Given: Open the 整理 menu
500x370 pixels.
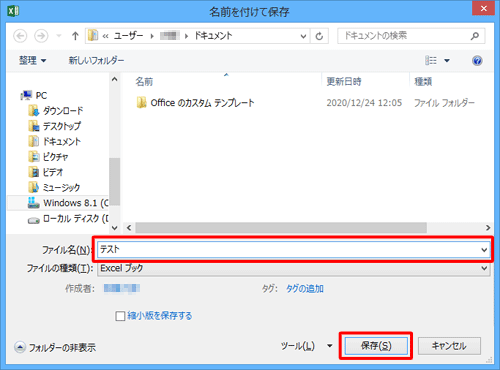Looking at the screenshot, I should coord(32,61).
